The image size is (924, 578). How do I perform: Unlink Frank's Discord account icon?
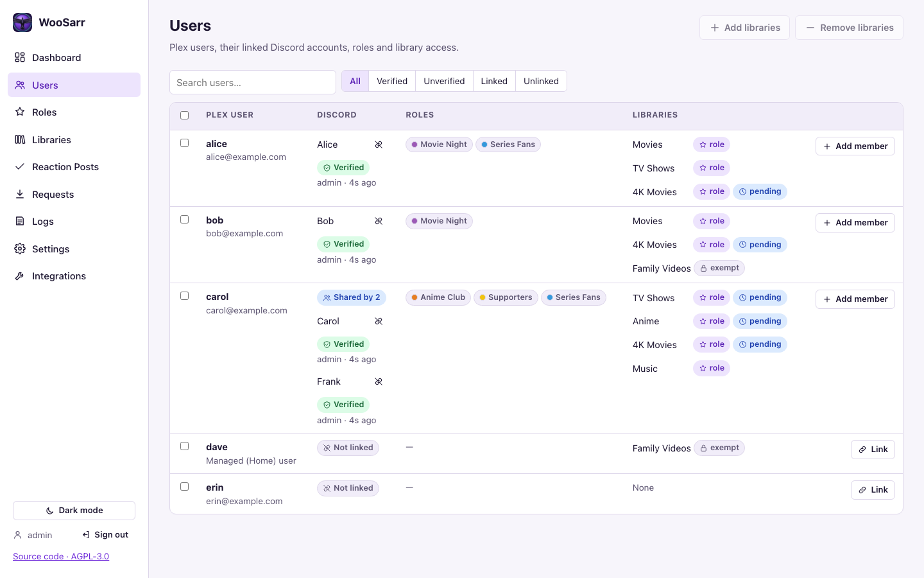pos(379,381)
